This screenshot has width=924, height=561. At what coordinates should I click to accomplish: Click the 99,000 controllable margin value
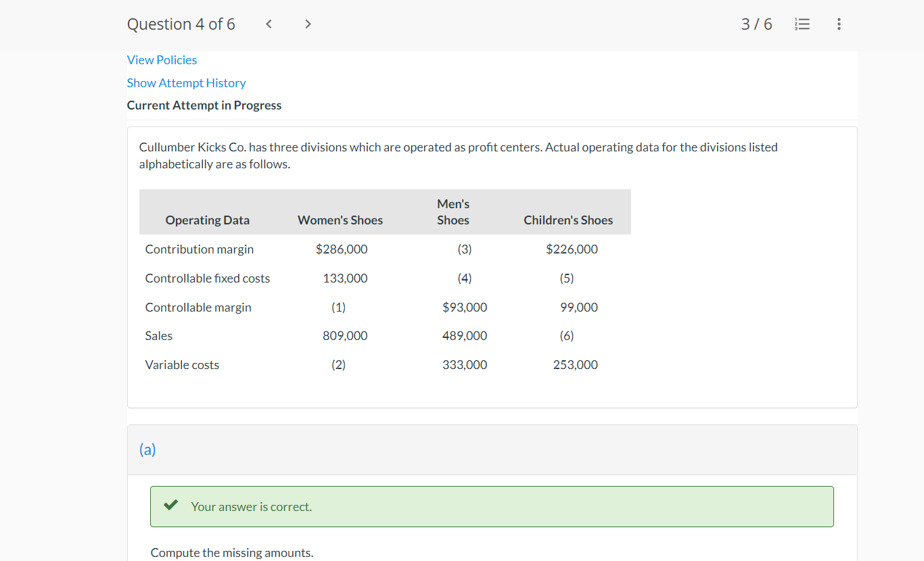[579, 308]
